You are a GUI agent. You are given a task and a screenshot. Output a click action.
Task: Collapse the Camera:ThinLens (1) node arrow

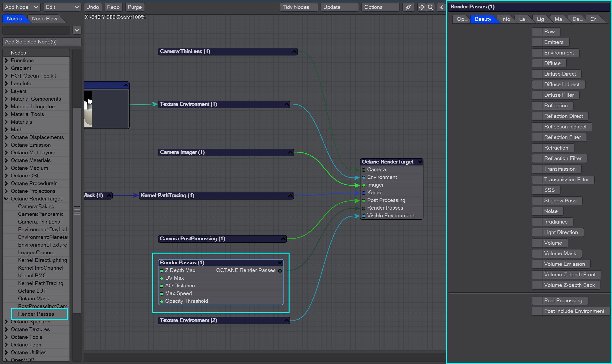[x=294, y=52]
